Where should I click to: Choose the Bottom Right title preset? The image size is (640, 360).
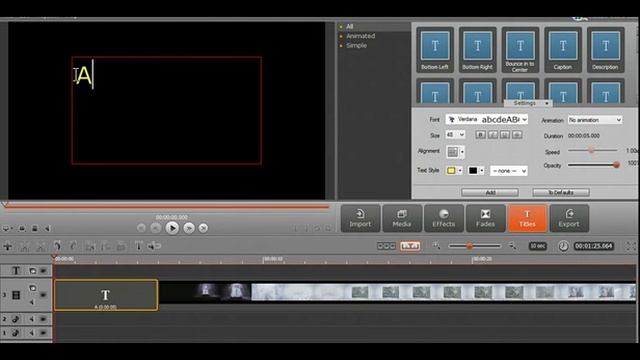[478, 50]
